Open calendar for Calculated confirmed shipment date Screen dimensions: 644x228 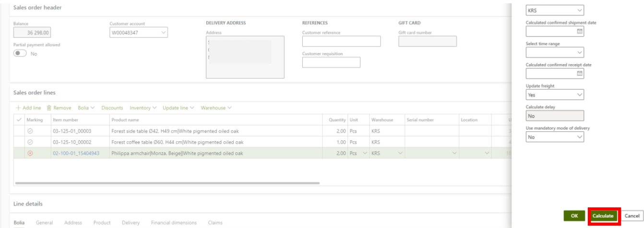579,31
